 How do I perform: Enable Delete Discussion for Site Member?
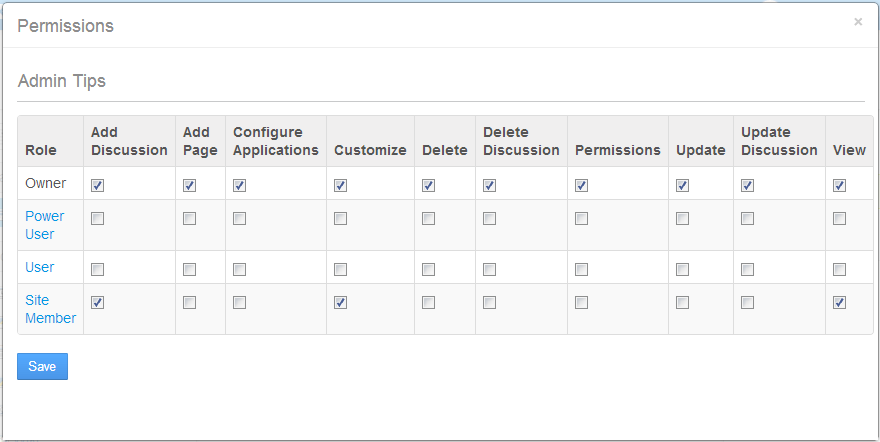(x=489, y=303)
